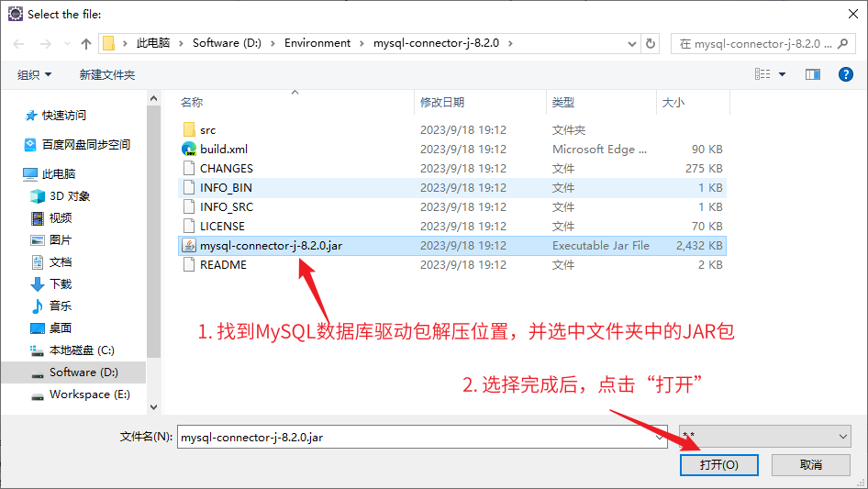Sort files by 修改日期 column header
868x489 pixels.
click(442, 102)
